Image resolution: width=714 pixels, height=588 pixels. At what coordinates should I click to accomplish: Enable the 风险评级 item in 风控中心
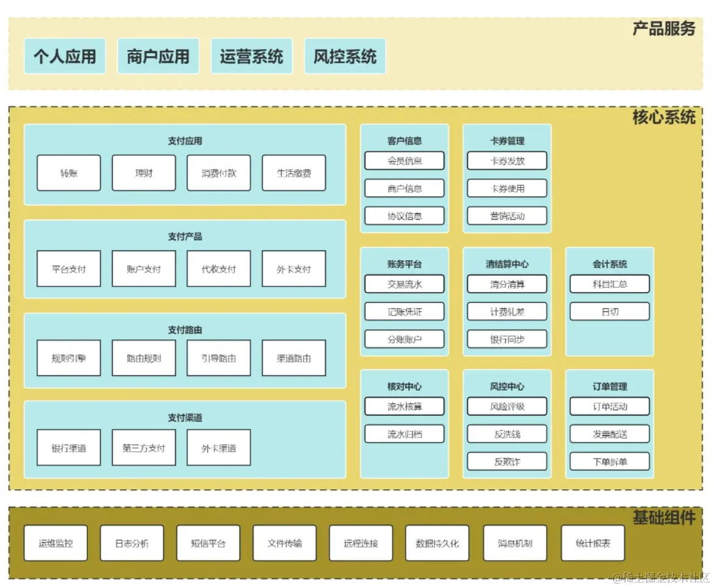(x=507, y=406)
